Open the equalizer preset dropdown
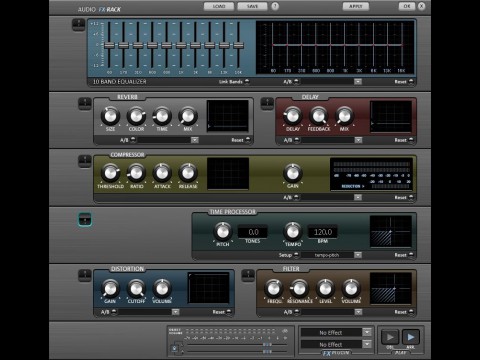The width and height of the screenshot is (480, 360). 358,82
